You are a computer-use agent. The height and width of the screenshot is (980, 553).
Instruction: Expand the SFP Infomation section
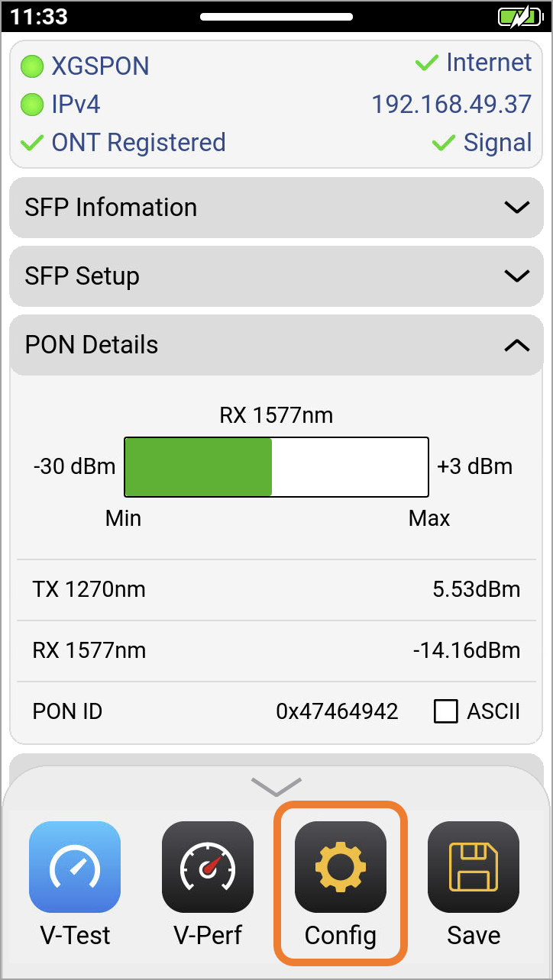276,208
